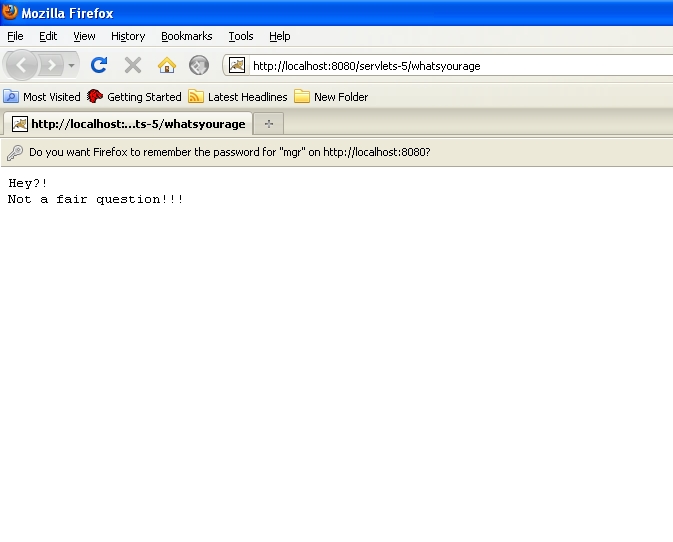Click the key icon in password bar
This screenshot has width=673, height=542.
click(x=15, y=152)
